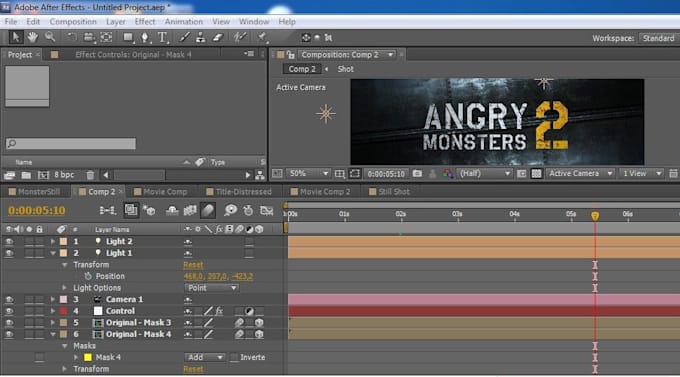Open the Effect menu

[144, 22]
